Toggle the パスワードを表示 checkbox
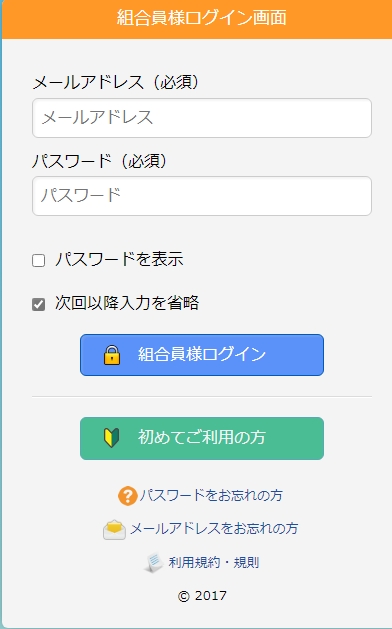 (x=39, y=260)
